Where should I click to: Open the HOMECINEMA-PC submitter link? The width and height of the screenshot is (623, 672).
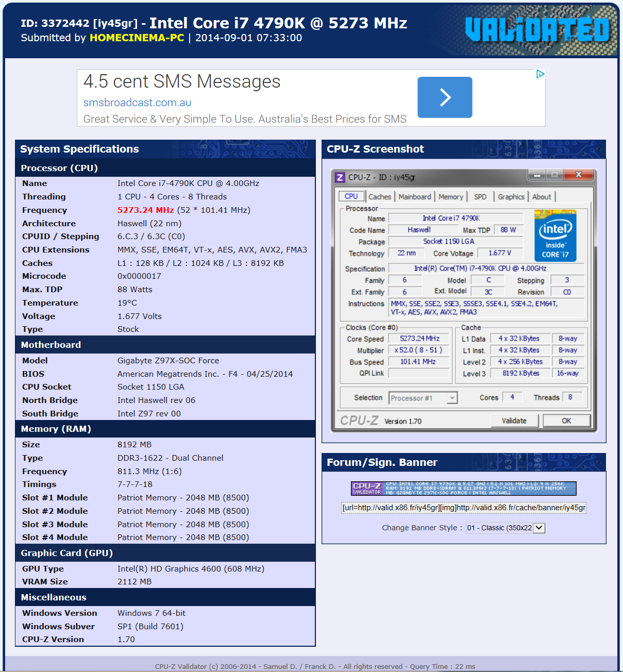point(137,38)
